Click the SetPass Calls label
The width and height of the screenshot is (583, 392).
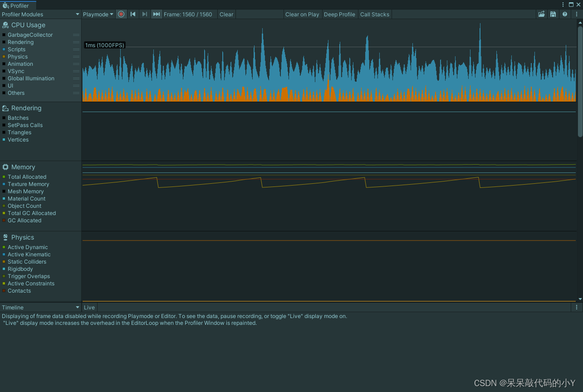(25, 125)
